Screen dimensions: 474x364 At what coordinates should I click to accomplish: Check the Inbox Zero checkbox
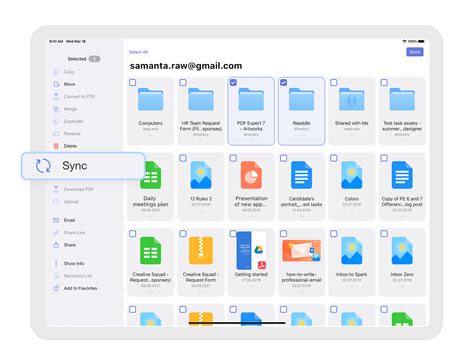click(x=384, y=234)
